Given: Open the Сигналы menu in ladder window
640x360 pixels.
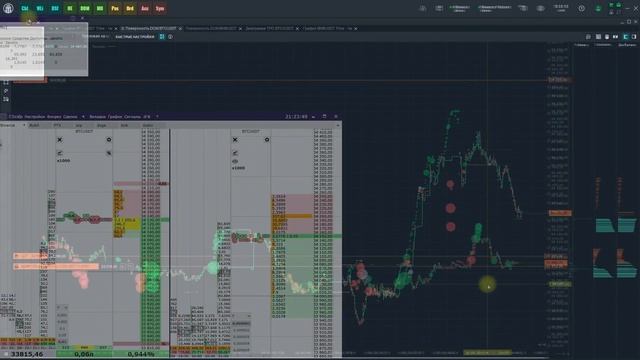Looking at the screenshot, I should coord(132,117).
